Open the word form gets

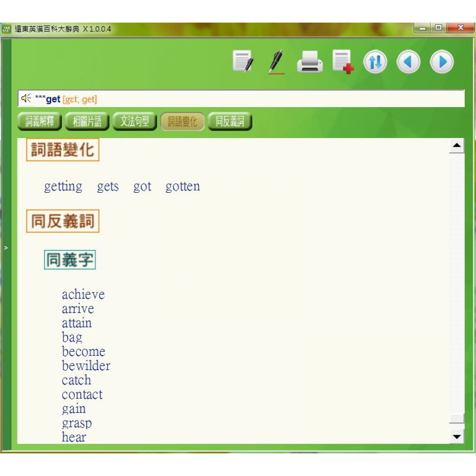tap(108, 186)
